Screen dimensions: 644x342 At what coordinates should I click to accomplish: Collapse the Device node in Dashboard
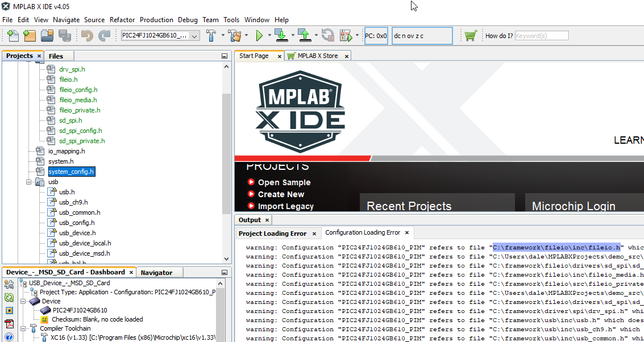click(23, 301)
